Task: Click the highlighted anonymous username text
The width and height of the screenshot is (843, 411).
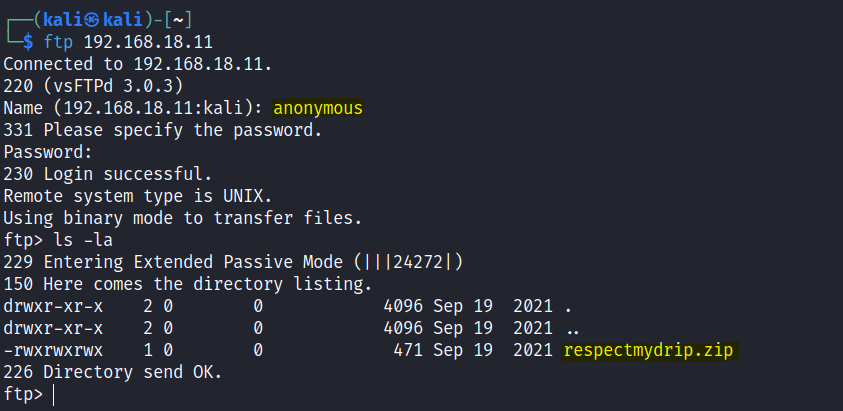Action: point(318,108)
